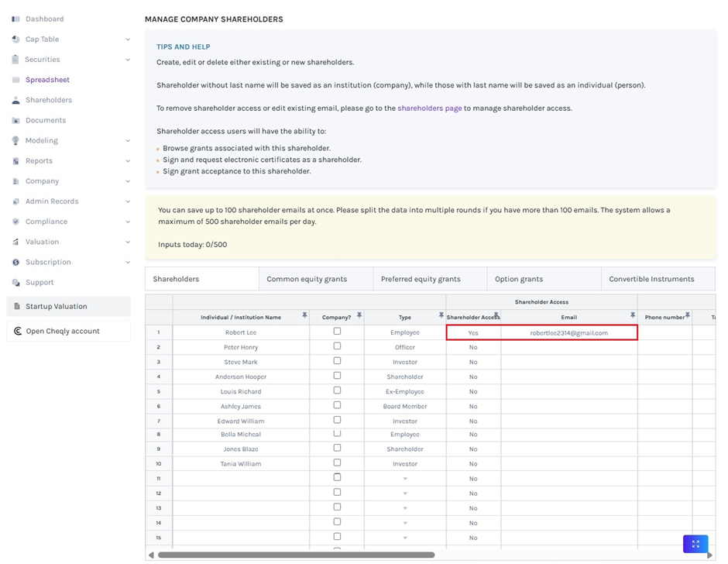Screen dimensions: 728x564
Task: Expand the Securities sidebar menu chevron
Action: point(128,60)
